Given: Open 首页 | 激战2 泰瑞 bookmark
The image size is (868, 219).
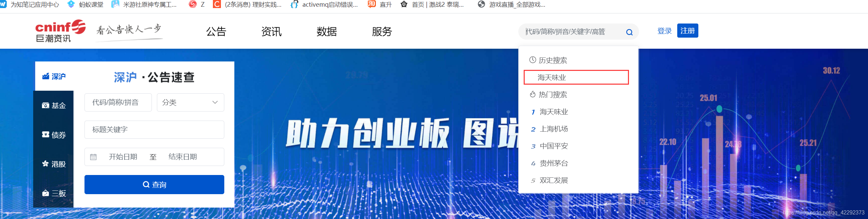Looking at the screenshot, I should click(x=432, y=4).
